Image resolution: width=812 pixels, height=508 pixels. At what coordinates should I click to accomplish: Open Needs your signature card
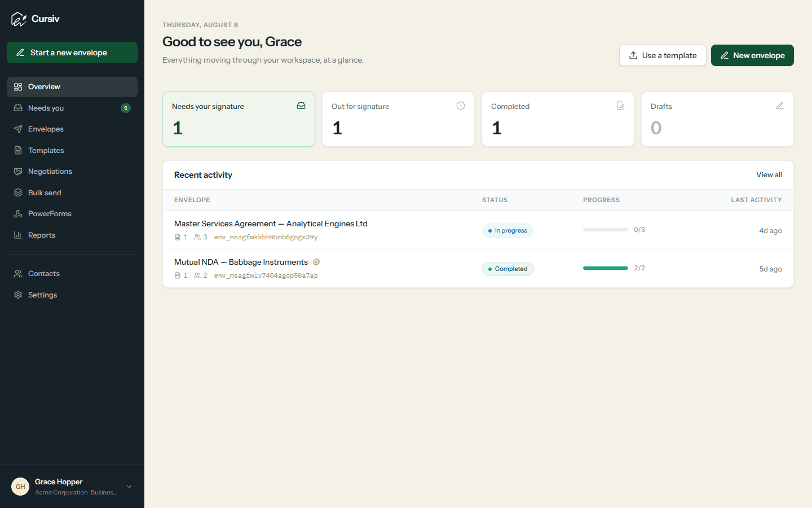click(x=239, y=119)
